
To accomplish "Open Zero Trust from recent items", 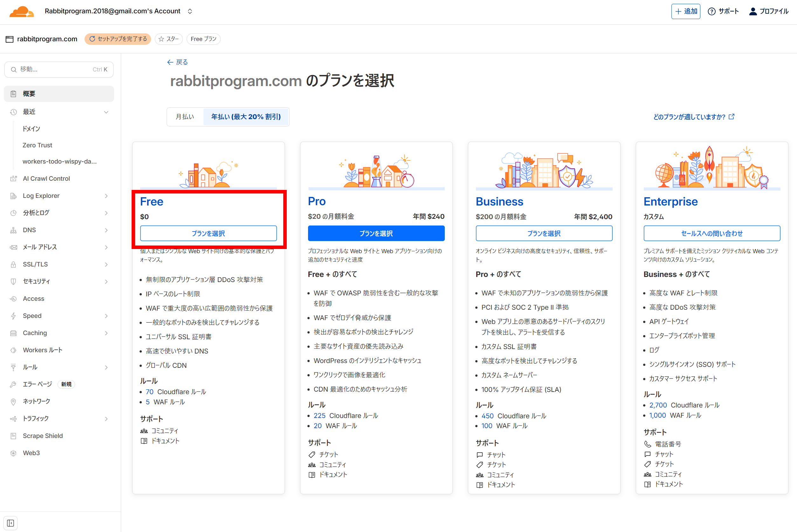I will click(37, 145).
